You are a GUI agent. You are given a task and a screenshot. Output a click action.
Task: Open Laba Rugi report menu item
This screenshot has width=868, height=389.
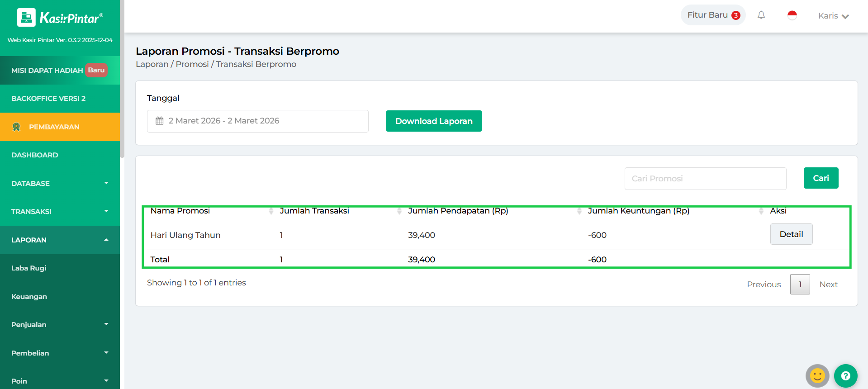[29, 268]
